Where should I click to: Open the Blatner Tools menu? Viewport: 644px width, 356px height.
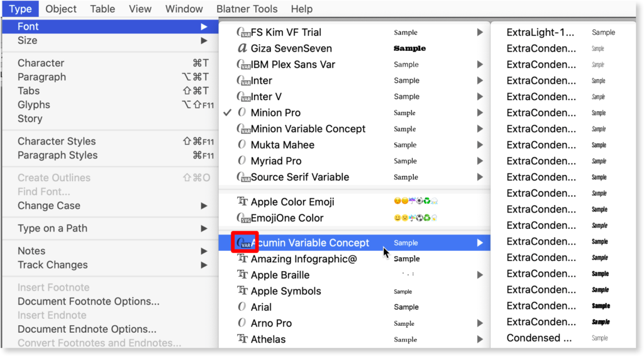pyautogui.click(x=247, y=9)
